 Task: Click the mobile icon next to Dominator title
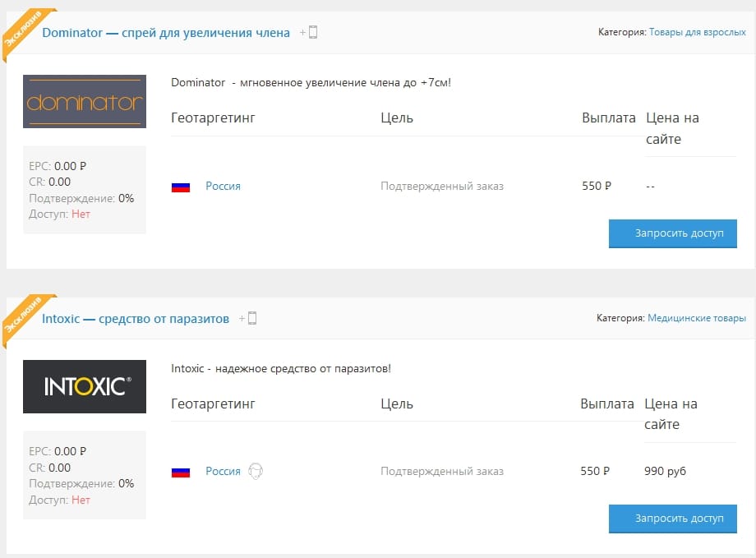coord(313,32)
